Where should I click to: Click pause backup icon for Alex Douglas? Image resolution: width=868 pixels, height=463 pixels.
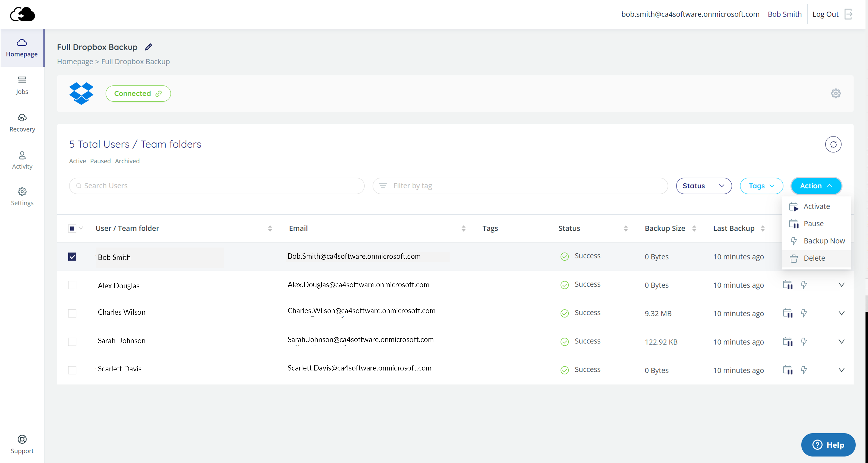click(788, 285)
